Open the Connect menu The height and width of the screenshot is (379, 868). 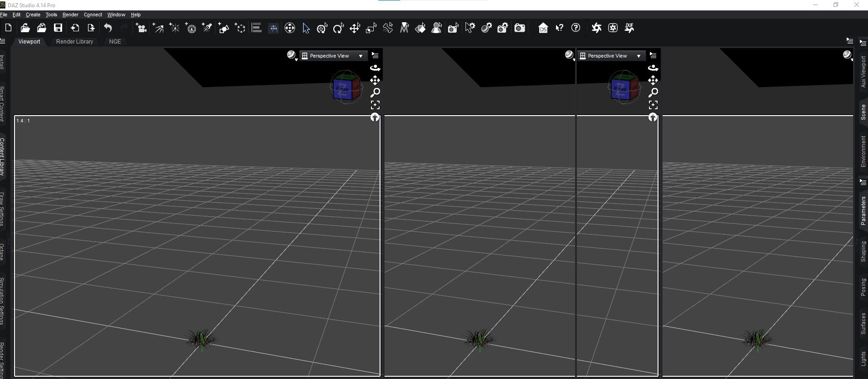pos(93,15)
